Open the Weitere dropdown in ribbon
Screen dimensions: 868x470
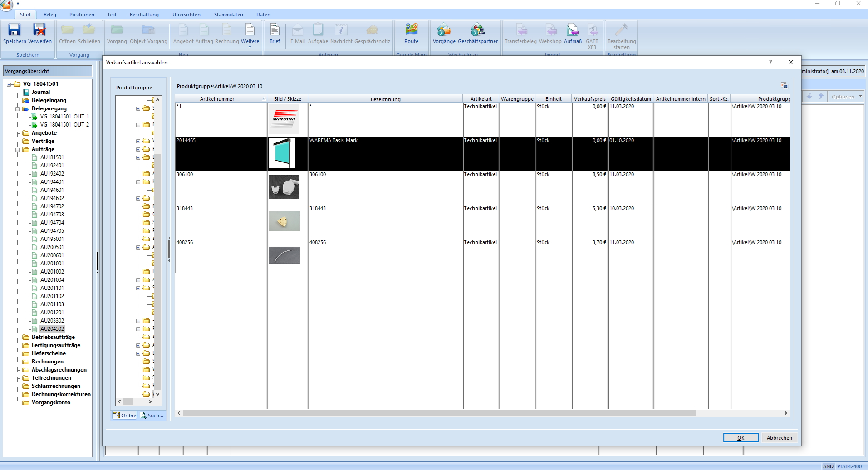tap(250, 35)
